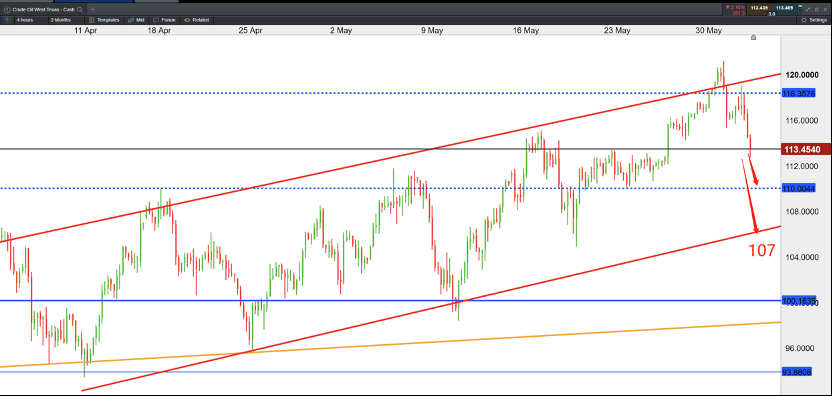This screenshot has width=832, height=396.
Task: Select the 100.1635 blue line price label
Action: [x=799, y=300]
